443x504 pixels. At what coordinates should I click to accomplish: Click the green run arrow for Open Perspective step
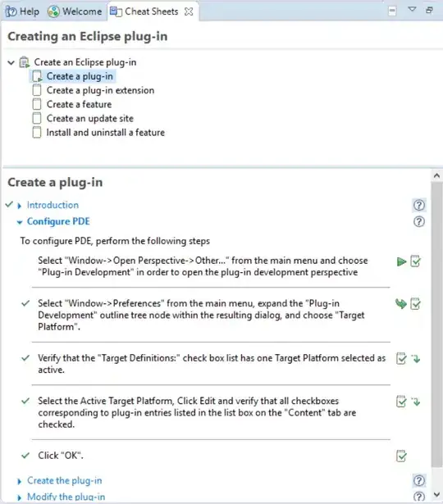pyautogui.click(x=401, y=261)
